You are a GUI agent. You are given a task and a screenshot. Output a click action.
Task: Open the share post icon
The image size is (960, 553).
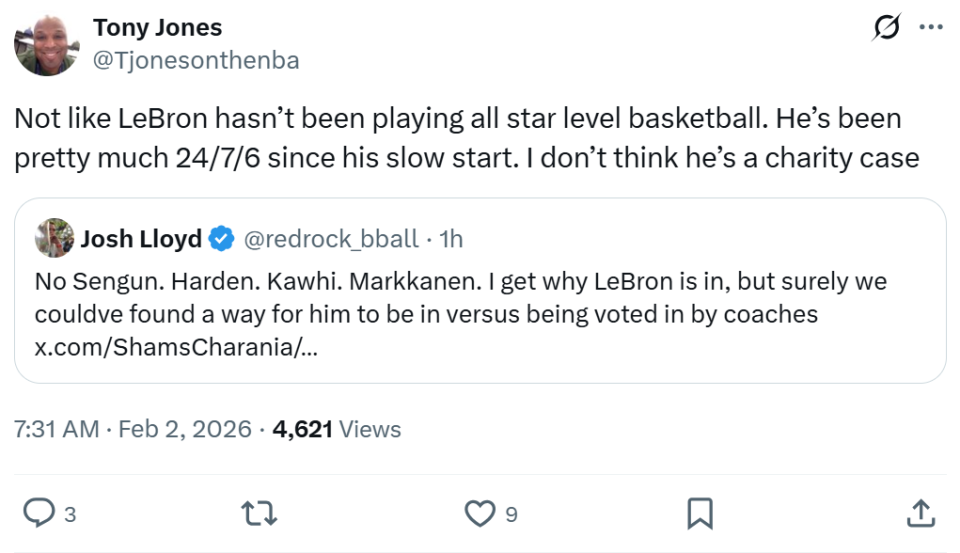click(x=920, y=514)
